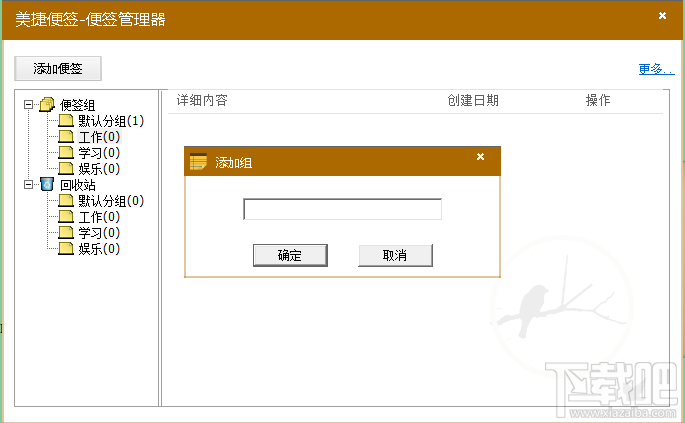Select the 回收站 recycle bin icon
The height and width of the screenshot is (423, 685).
47,184
